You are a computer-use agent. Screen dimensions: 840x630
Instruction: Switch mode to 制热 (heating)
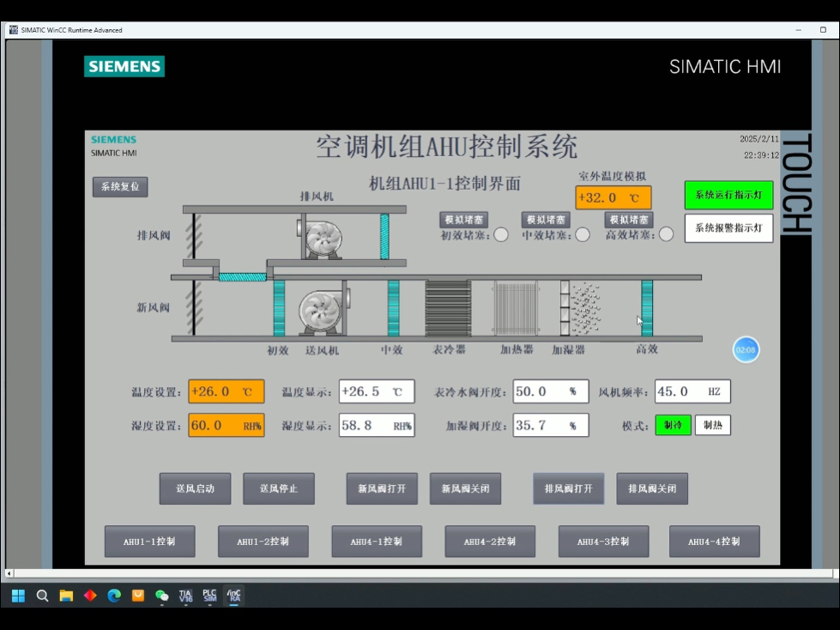[712, 425]
